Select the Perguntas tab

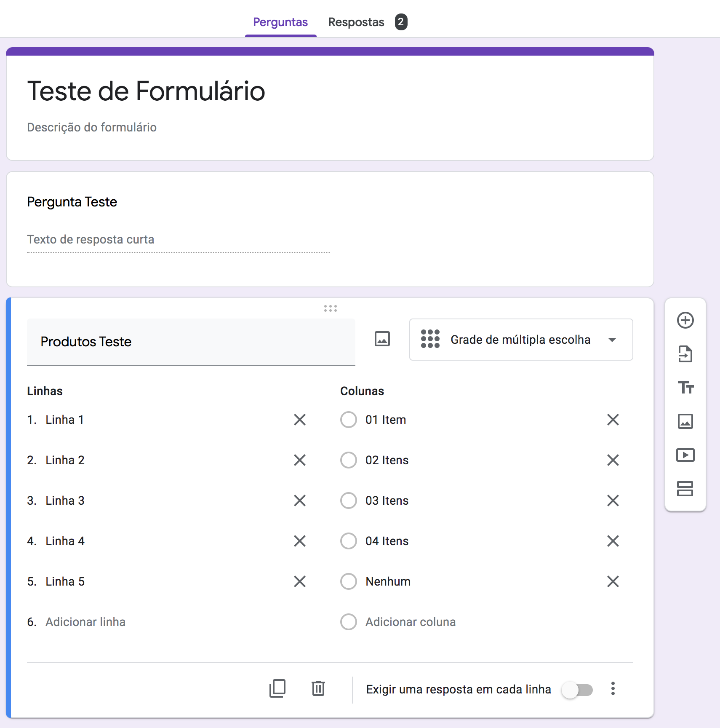[280, 22]
